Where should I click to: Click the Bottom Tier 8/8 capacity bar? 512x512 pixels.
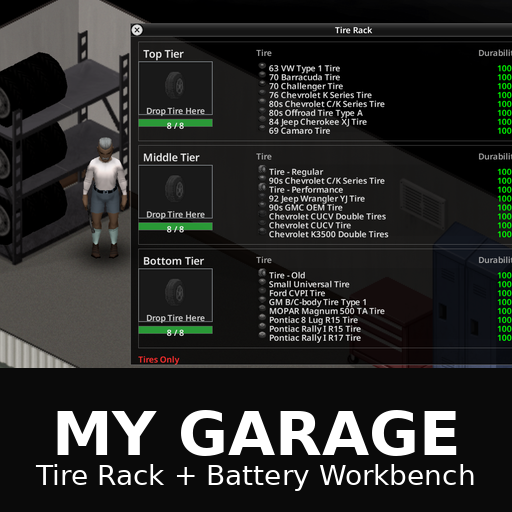(x=175, y=331)
